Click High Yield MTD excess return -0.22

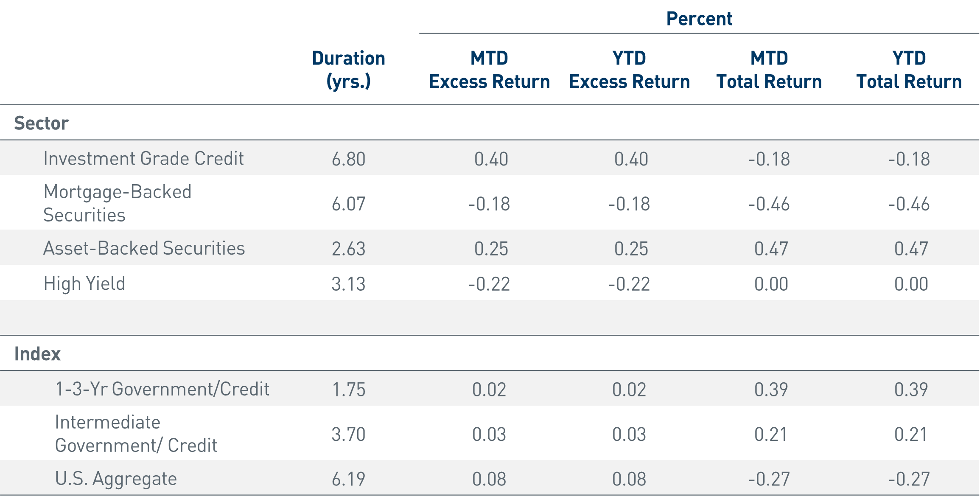pos(489,284)
